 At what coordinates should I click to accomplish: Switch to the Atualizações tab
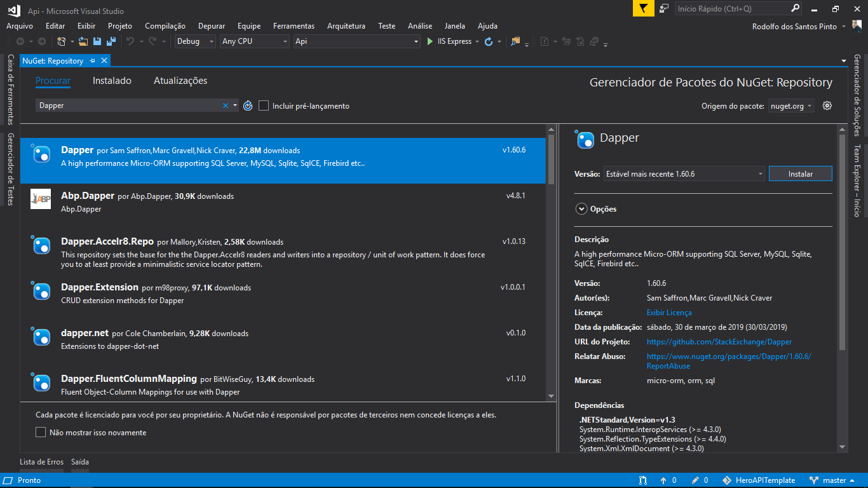point(180,81)
